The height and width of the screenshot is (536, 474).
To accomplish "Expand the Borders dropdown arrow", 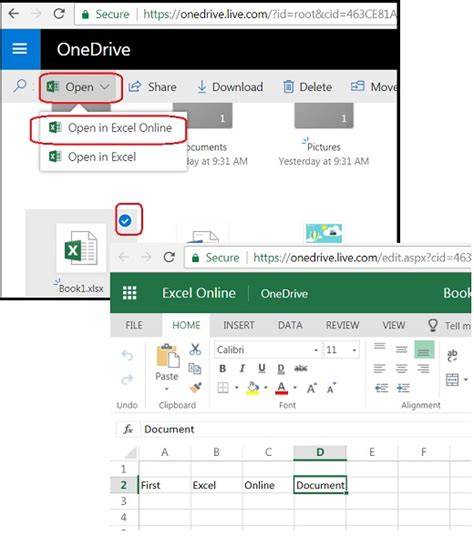I will tap(236, 388).
